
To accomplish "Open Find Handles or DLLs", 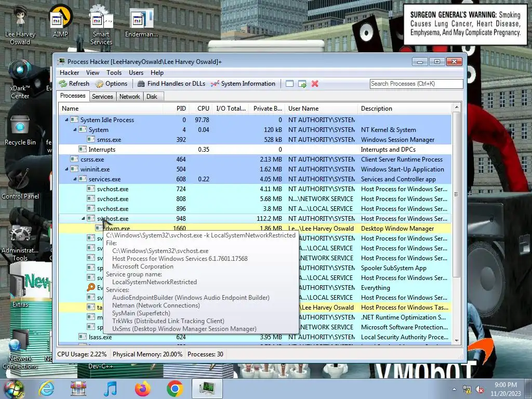I will [171, 84].
